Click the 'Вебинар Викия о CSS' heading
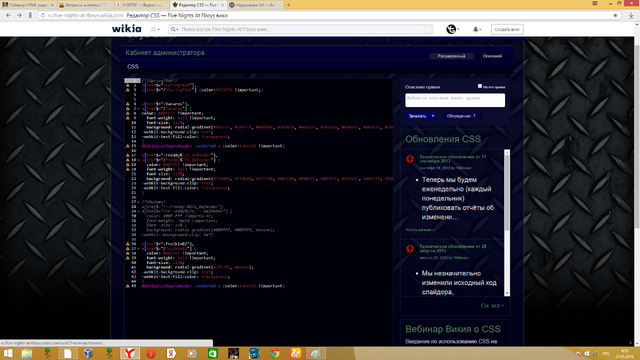Screen dimensions: 640x360 click(453, 329)
